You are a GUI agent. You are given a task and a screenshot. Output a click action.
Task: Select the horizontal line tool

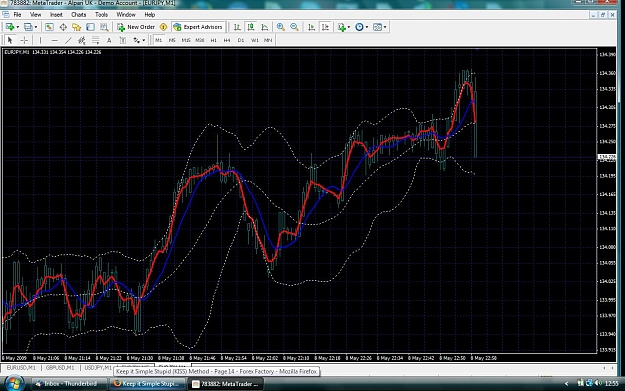tap(55, 40)
